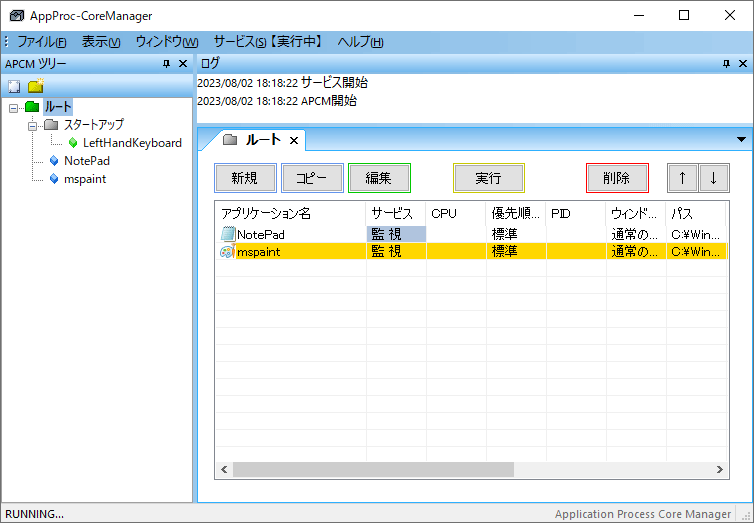754x523 pixels.
Task: Click the horizontal scrollbar thumb of the table
Action: 373,470
